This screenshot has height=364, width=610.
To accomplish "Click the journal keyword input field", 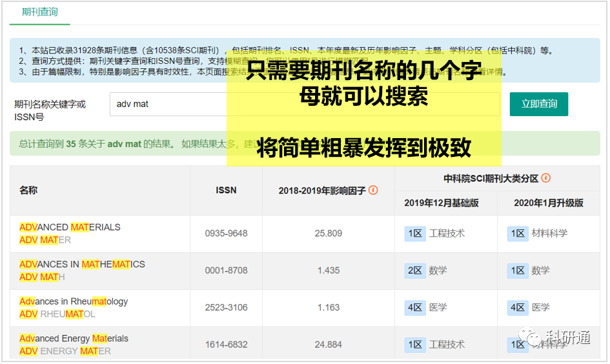I will 305,104.
